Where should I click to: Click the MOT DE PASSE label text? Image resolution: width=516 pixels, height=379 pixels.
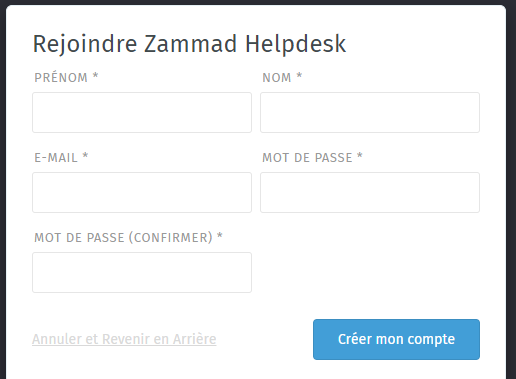307,158
